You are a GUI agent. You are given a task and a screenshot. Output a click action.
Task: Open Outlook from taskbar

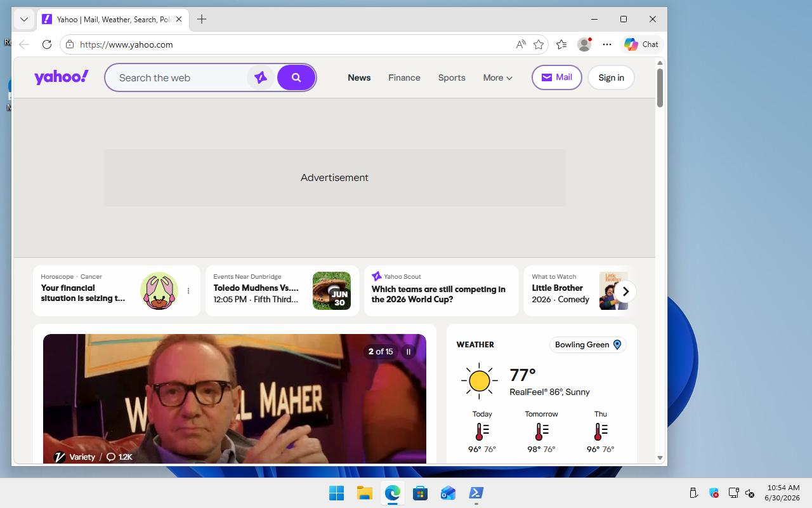[x=448, y=493]
